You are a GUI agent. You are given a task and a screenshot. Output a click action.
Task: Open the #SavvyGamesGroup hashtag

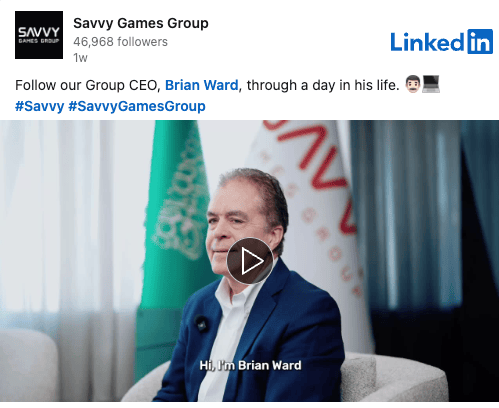point(137,106)
